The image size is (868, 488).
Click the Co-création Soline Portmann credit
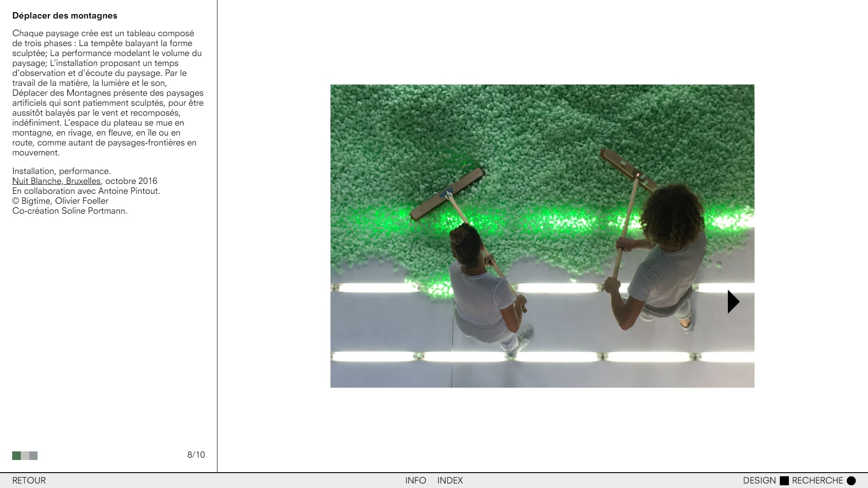click(70, 211)
